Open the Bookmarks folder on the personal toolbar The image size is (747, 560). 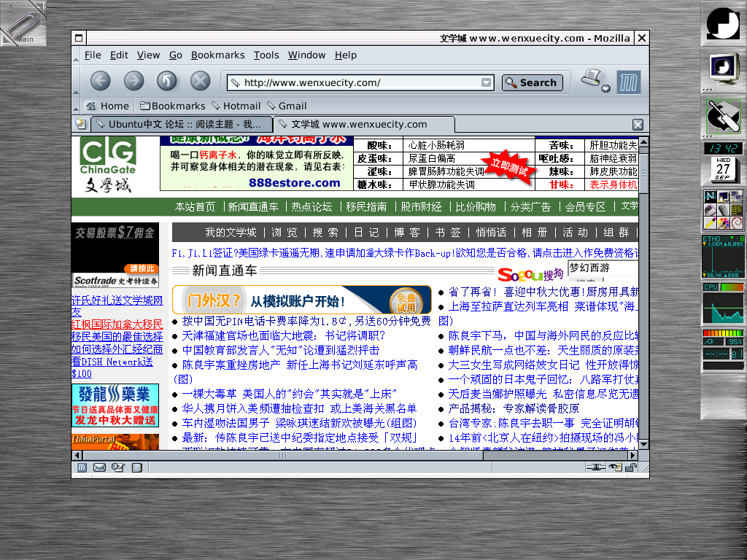(x=172, y=106)
